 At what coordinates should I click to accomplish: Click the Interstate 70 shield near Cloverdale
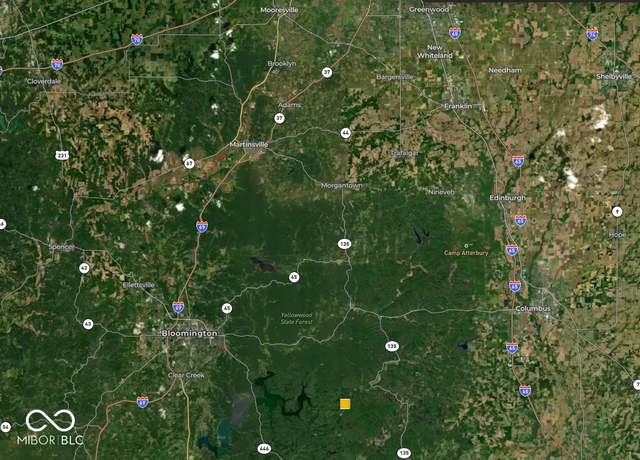[57, 64]
